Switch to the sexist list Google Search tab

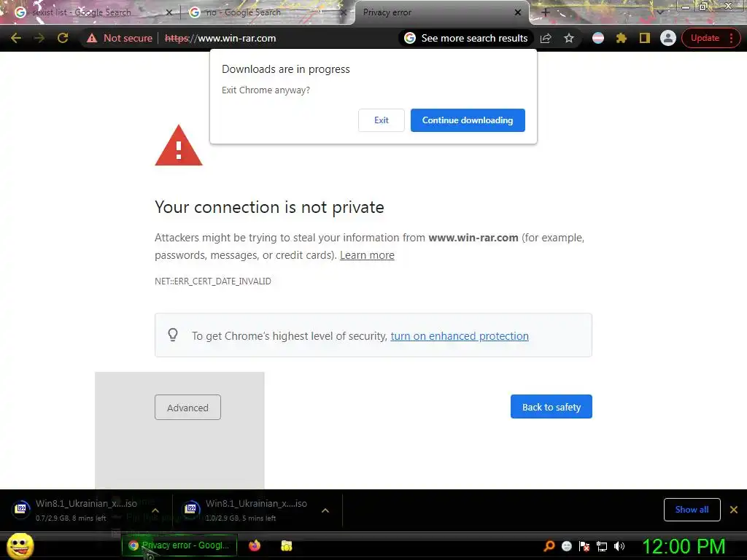81,12
